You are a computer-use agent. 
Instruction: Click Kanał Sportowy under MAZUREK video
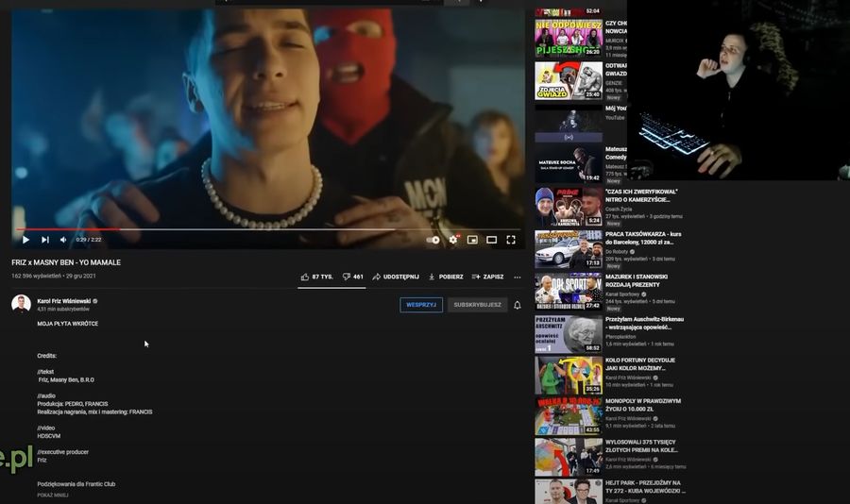623,294
